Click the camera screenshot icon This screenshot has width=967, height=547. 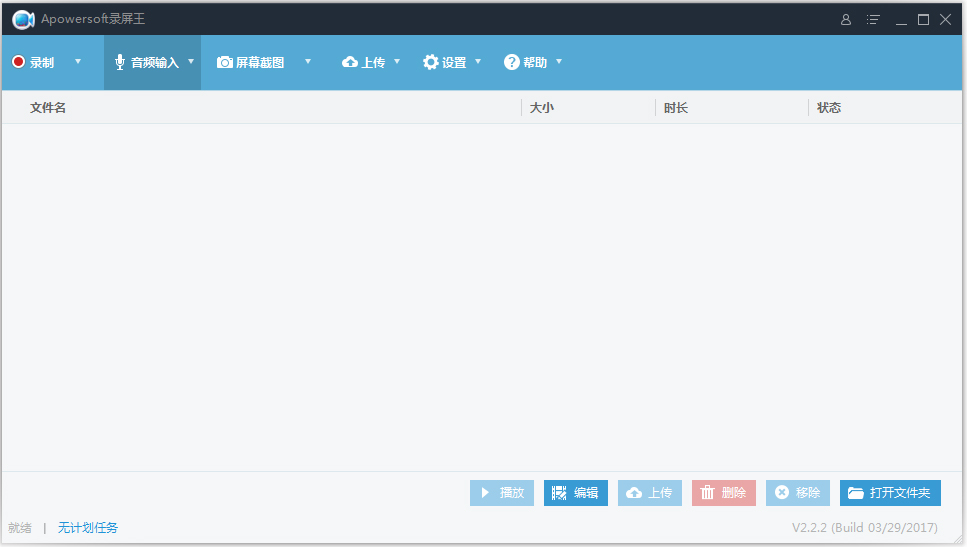click(225, 62)
